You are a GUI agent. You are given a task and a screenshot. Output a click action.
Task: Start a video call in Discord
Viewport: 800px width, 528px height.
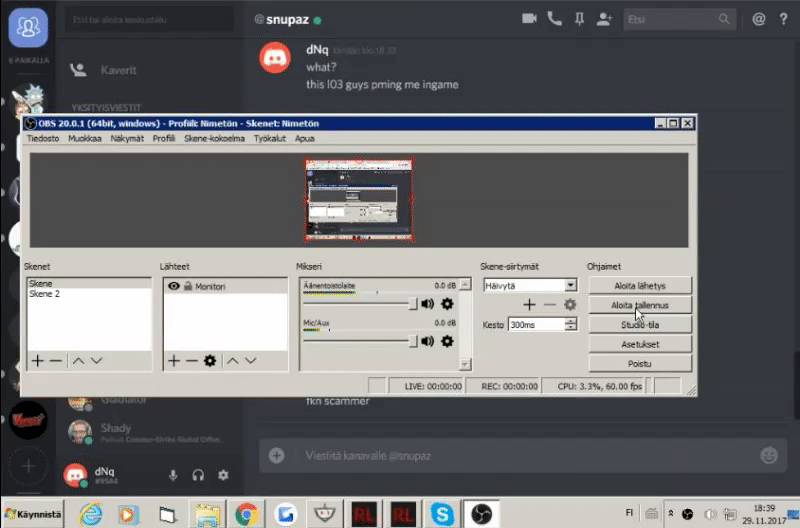529,19
